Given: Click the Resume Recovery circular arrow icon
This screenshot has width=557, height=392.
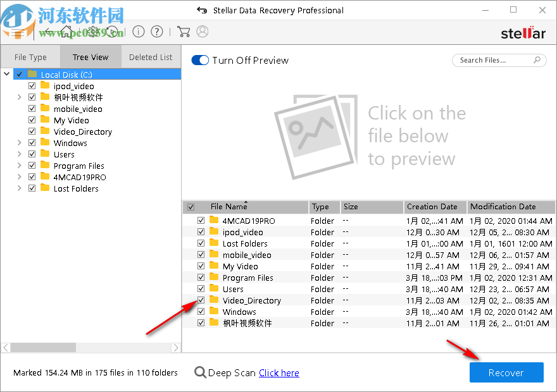Looking at the screenshot, I should pyautogui.click(x=111, y=31).
